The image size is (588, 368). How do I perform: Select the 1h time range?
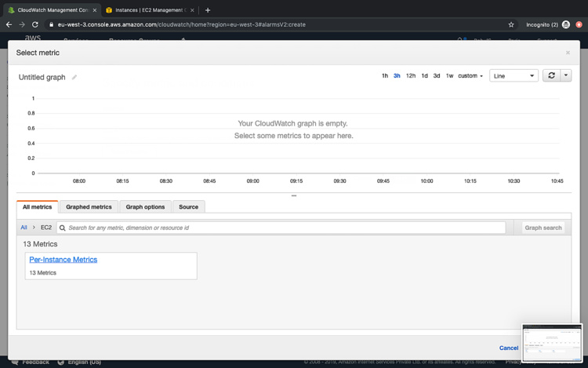385,76
